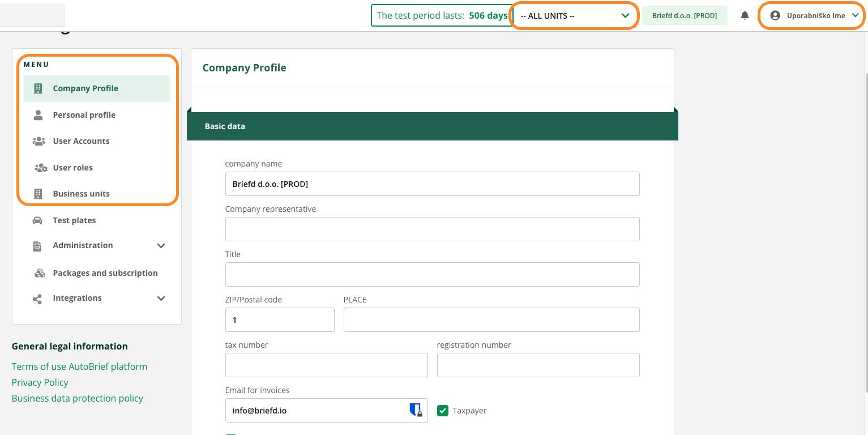
Task: Click the Briefd d.o.o. [PROD] button
Action: tap(685, 16)
